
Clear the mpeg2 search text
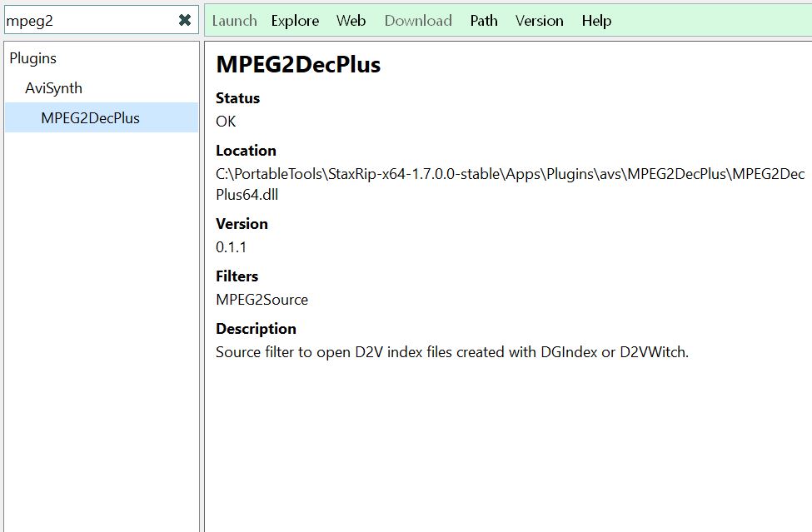click(185, 20)
